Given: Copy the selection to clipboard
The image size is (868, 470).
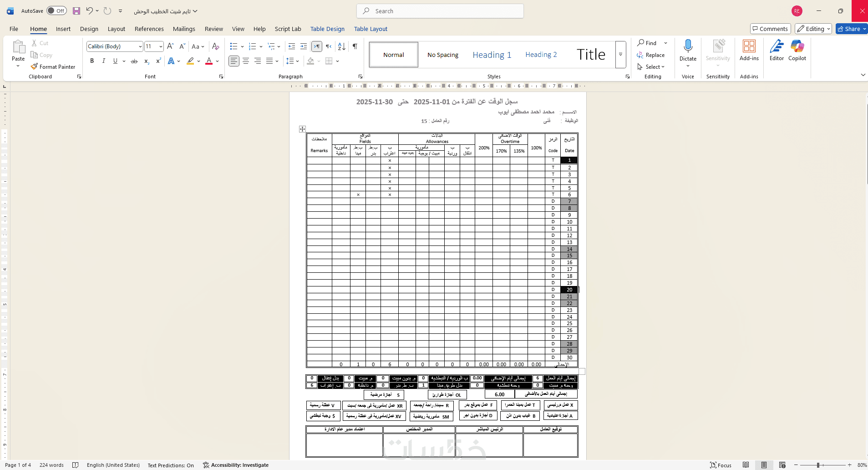Looking at the screenshot, I should [41, 55].
